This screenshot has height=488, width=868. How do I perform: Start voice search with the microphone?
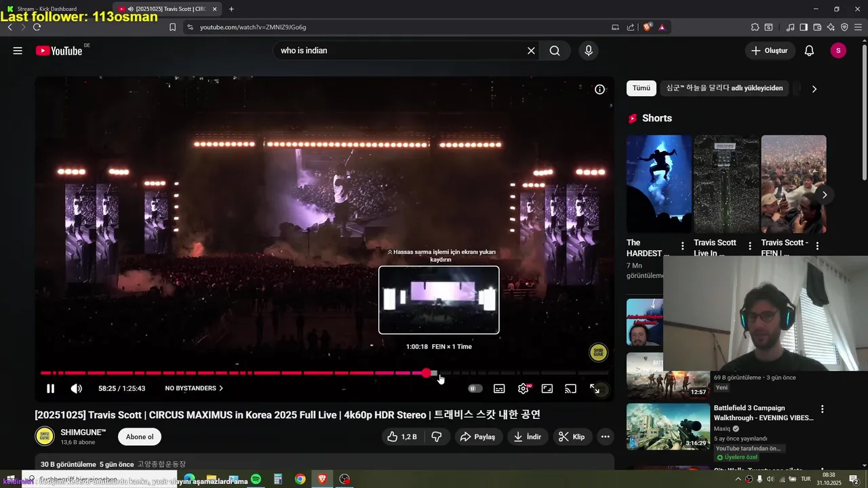tap(589, 51)
